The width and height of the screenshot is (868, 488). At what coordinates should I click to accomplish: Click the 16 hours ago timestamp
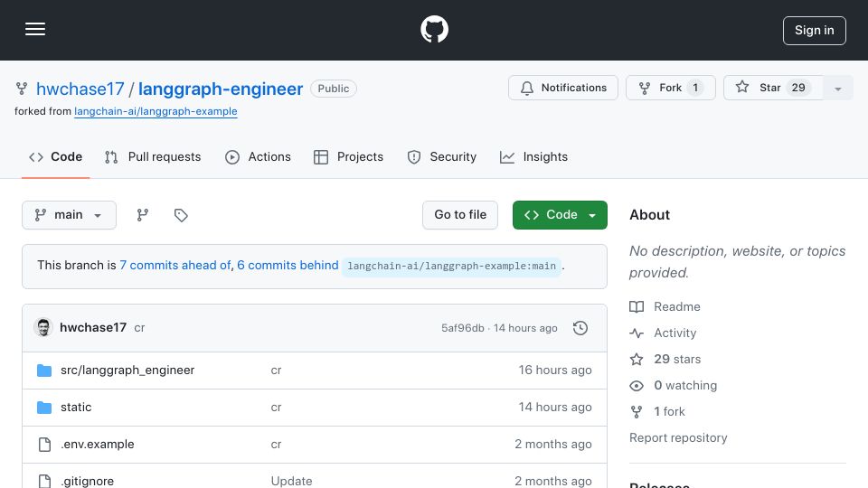tap(555, 371)
